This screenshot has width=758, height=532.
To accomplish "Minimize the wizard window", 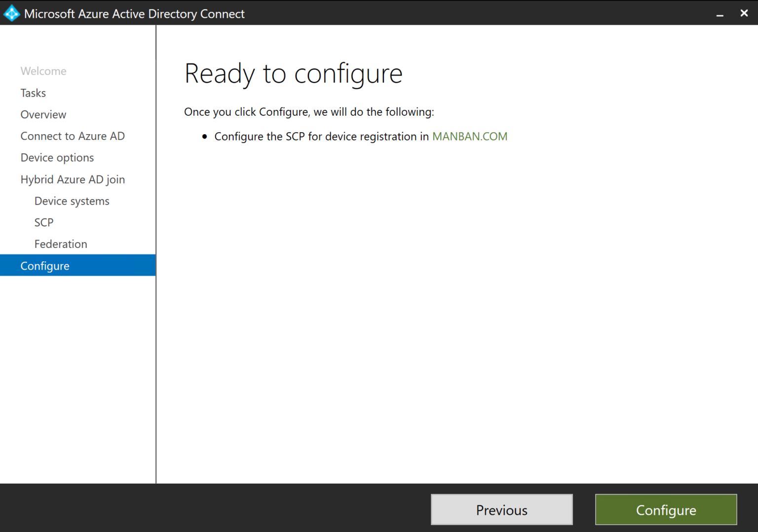I will 720,13.
